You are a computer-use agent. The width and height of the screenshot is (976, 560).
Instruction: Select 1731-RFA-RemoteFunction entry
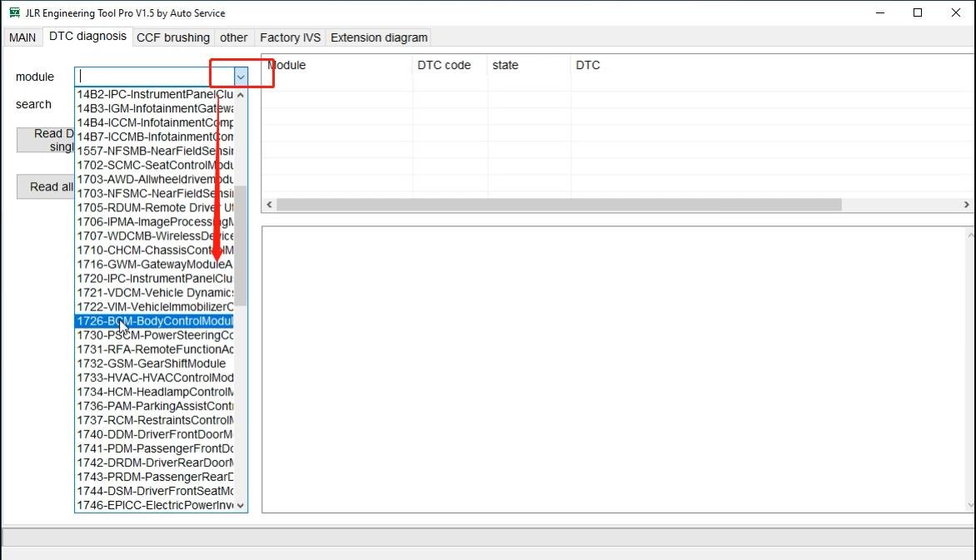pos(154,349)
